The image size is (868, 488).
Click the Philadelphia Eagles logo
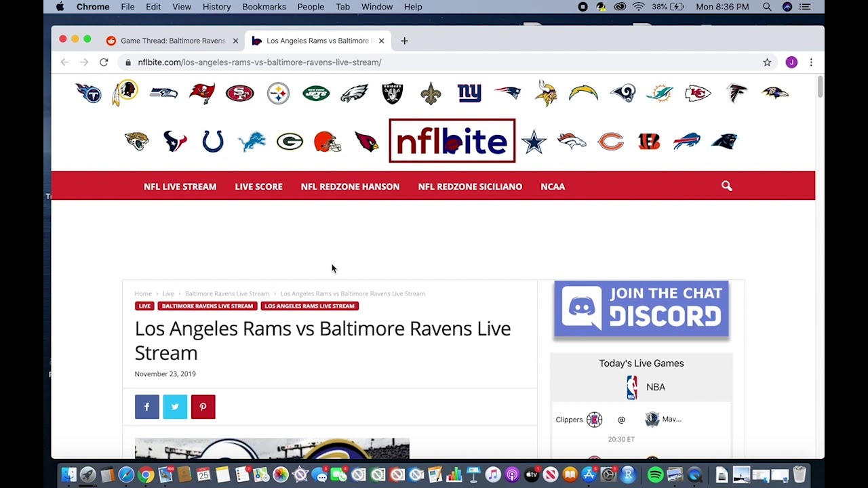tap(354, 93)
